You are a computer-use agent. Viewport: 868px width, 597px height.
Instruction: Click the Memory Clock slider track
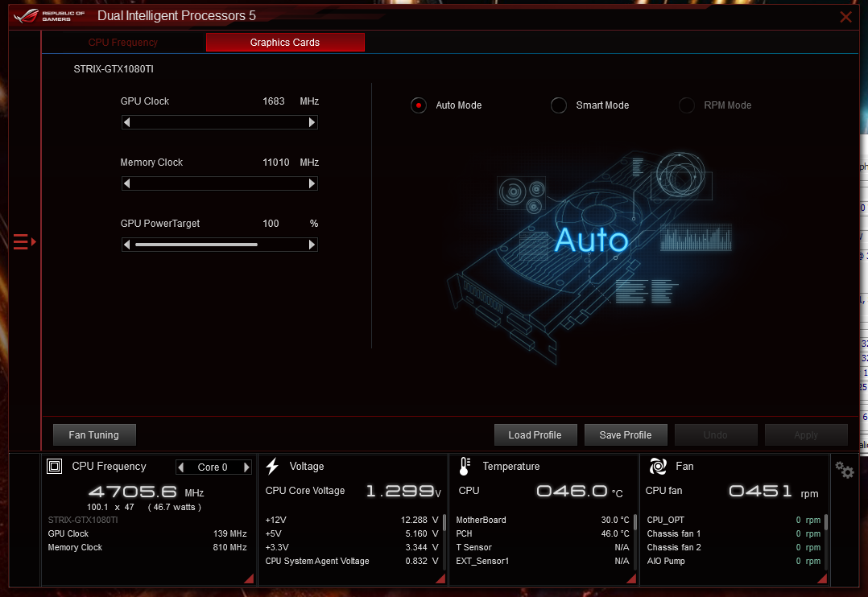(219, 183)
